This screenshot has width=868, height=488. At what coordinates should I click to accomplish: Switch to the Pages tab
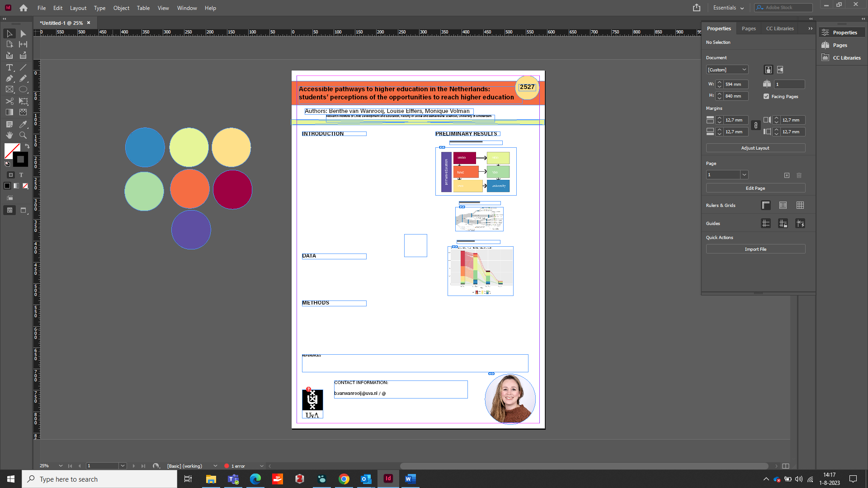click(x=749, y=28)
